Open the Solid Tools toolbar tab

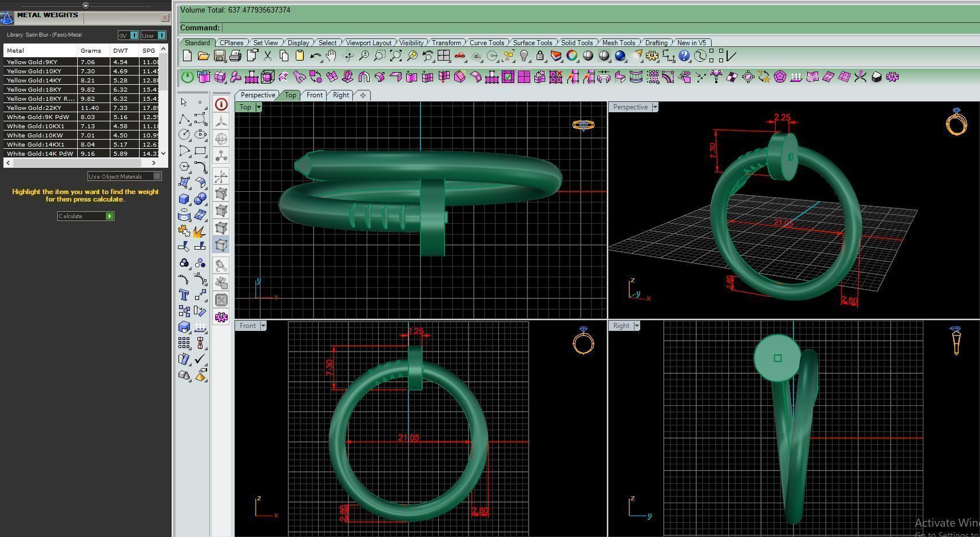[x=577, y=43]
